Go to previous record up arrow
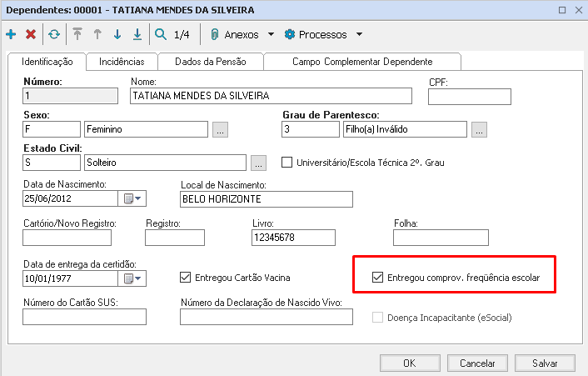588x376 pixels. click(x=97, y=34)
